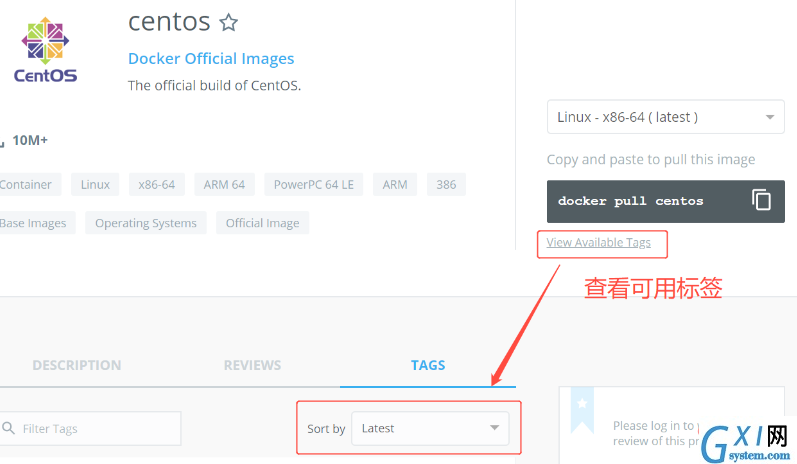Click 'Copy and paste to pull this image' text
Screen dimensions: 797x464
coord(651,160)
